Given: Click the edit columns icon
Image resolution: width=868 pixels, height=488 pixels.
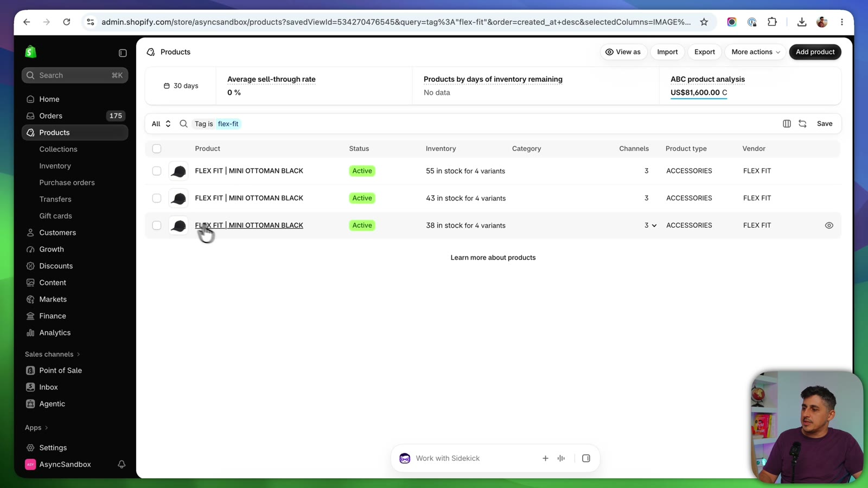Looking at the screenshot, I should [x=787, y=124].
